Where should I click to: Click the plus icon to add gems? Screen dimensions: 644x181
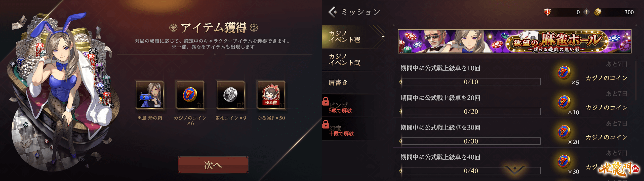(586, 12)
